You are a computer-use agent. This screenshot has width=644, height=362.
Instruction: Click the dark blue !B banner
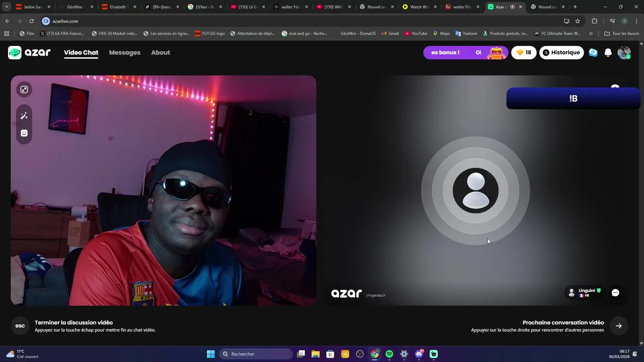574,99
